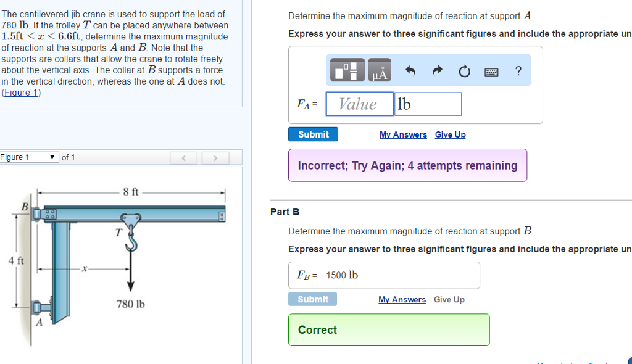The image size is (632, 364).
Task: Submit the answer for FA
Action: [313, 134]
